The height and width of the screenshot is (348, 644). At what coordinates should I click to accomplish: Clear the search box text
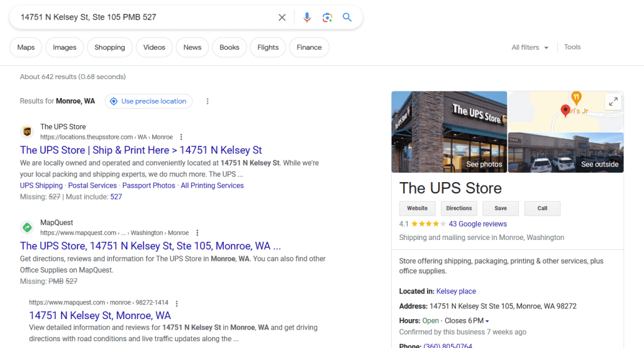click(x=282, y=18)
